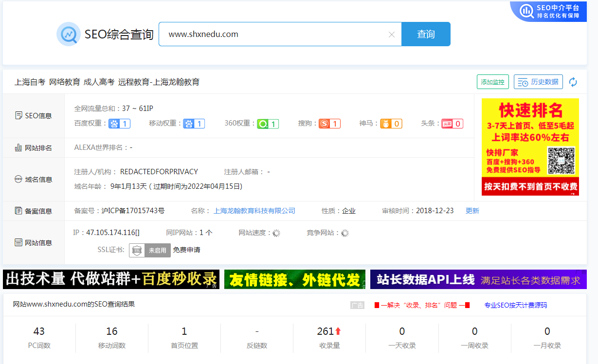Click the Baidu paw icon for 百度权重
The width and height of the screenshot is (598, 364).
(x=114, y=124)
